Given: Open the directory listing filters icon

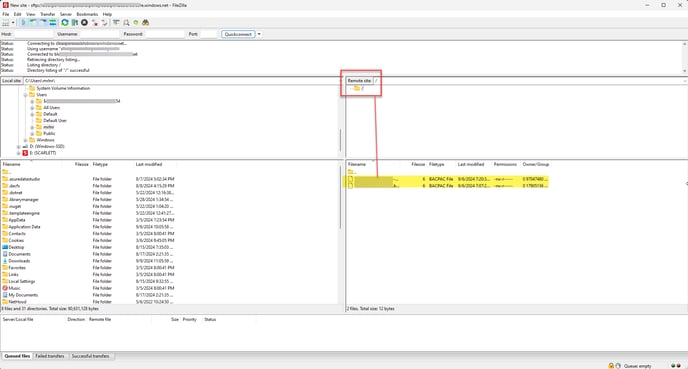Looking at the screenshot, I should tap(116, 22).
